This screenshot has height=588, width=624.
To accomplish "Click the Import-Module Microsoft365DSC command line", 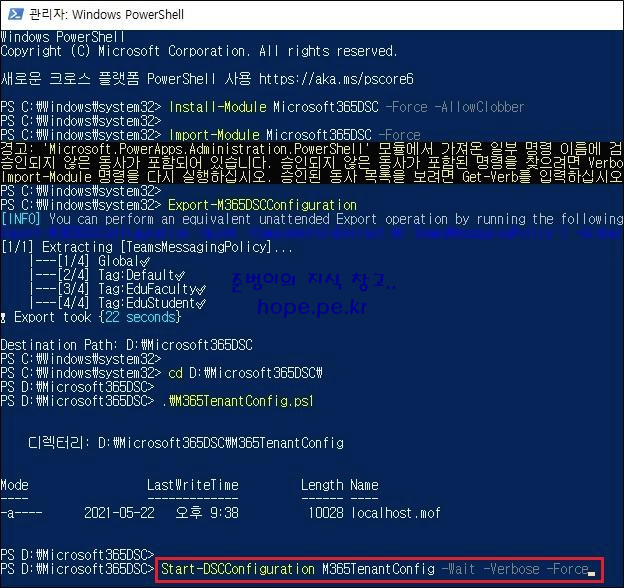I will 295,135.
